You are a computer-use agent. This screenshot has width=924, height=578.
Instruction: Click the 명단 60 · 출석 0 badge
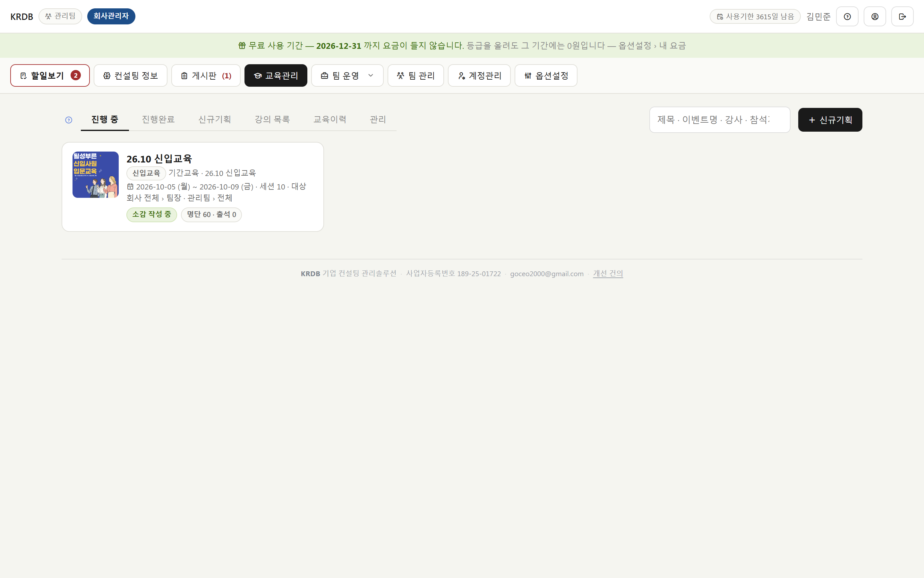click(211, 215)
